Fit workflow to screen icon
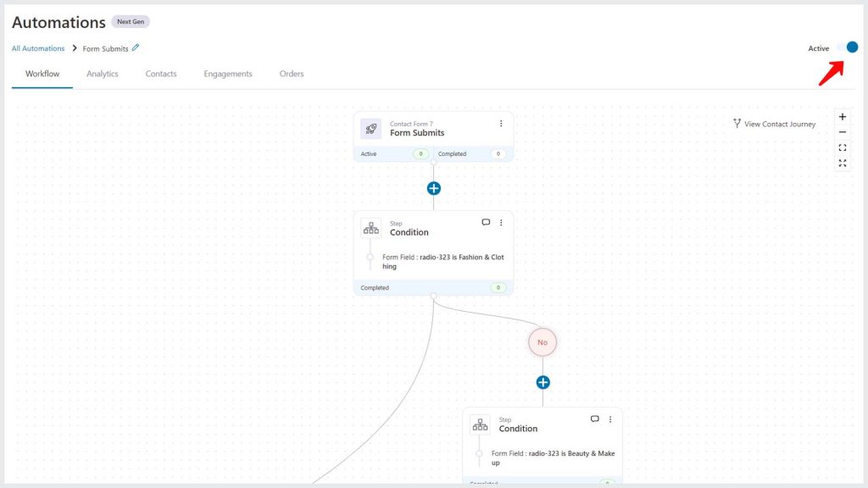868x488 pixels. 843,147
